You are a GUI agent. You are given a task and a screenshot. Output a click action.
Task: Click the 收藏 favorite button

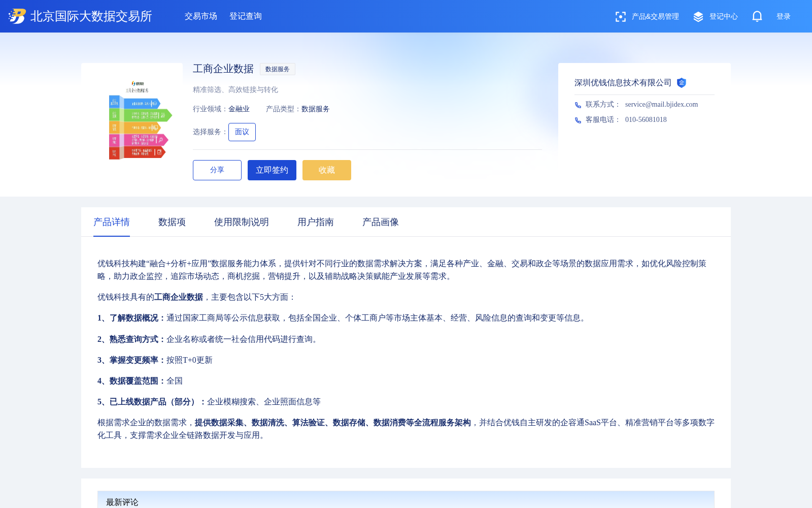[327, 170]
